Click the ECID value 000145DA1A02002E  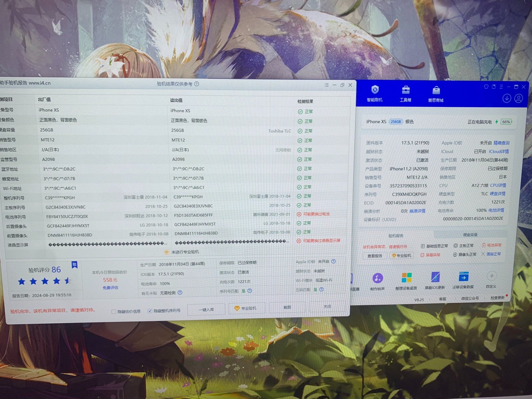[406, 203]
